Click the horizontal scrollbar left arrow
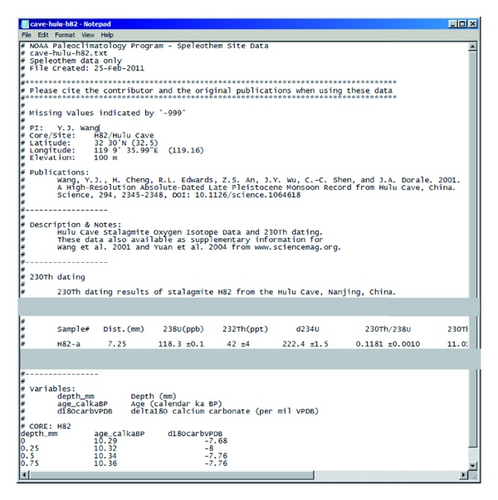The width and height of the screenshot is (498, 500). [x=25, y=475]
